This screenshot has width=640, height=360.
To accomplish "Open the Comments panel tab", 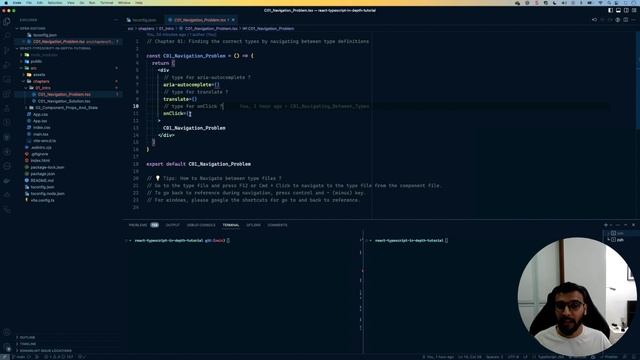I will (x=277, y=225).
